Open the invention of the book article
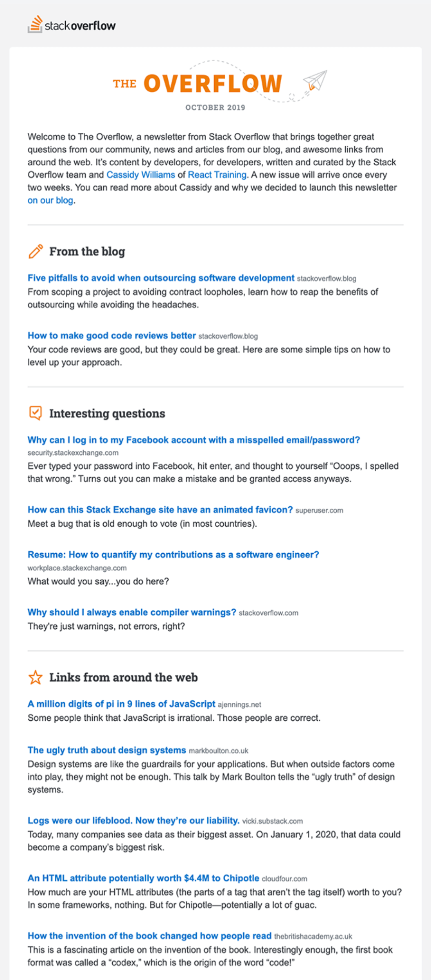The width and height of the screenshot is (431, 980). (x=149, y=935)
